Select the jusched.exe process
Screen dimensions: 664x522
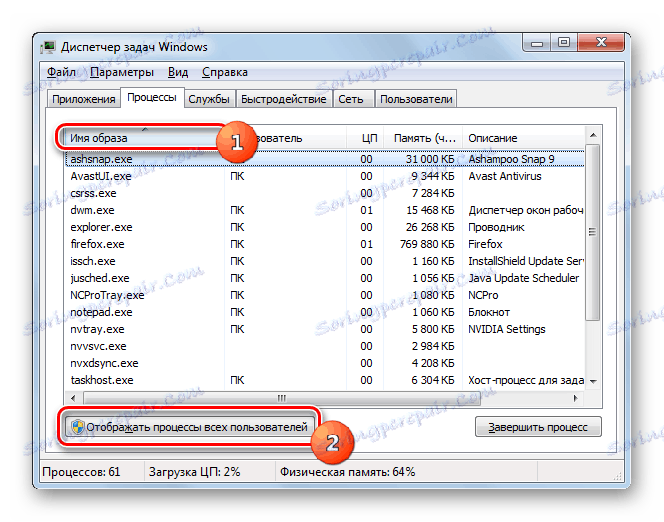coord(325,278)
